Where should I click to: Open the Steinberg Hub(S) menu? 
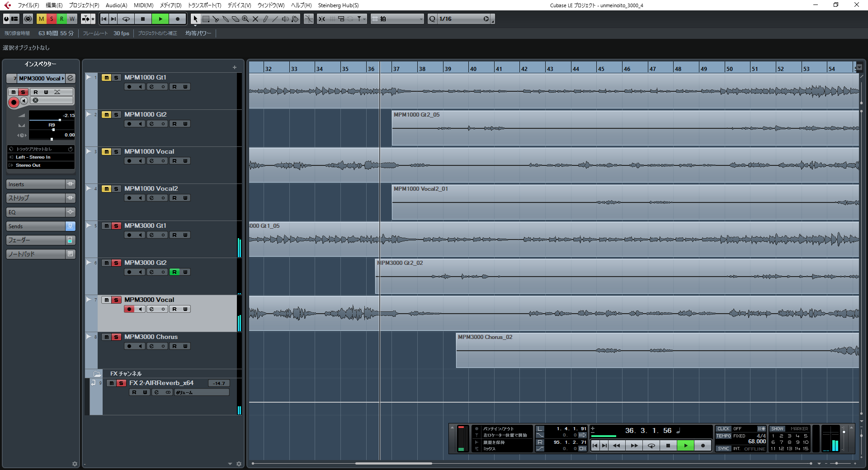pyautogui.click(x=338, y=5)
